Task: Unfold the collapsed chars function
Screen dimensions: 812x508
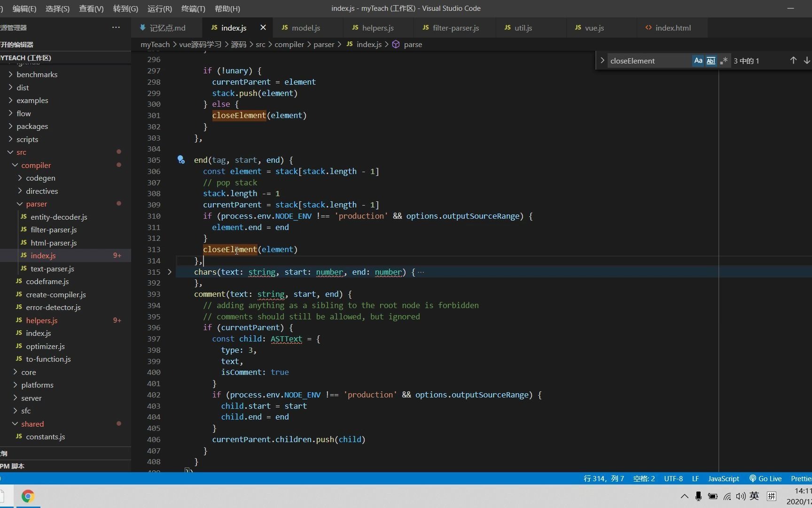Action: point(170,272)
